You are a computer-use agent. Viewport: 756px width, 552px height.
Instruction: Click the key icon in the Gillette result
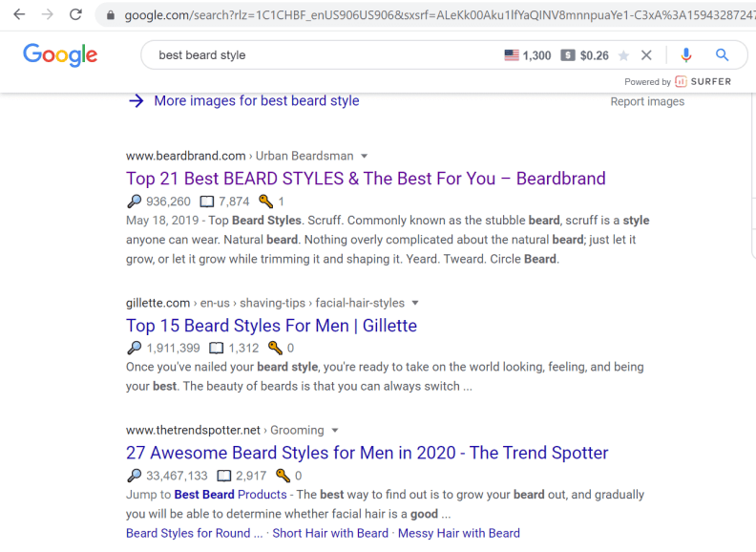click(x=275, y=348)
